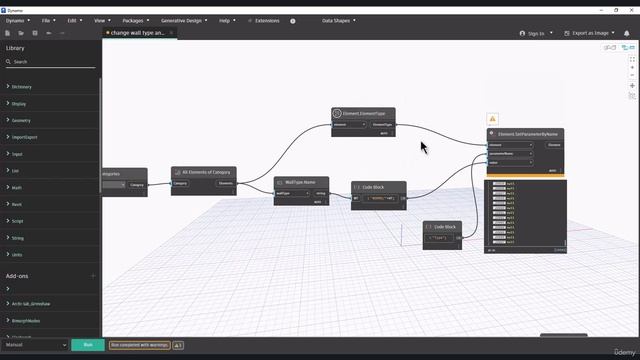The image size is (640, 360).
Task: Open the Help menu
Action: click(x=227, y=20)
